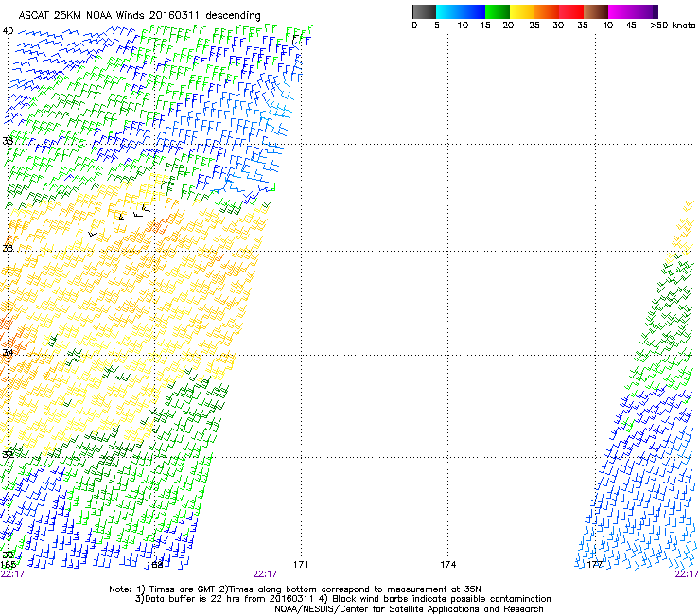Click the '32' latitude label

click(8, 455)
